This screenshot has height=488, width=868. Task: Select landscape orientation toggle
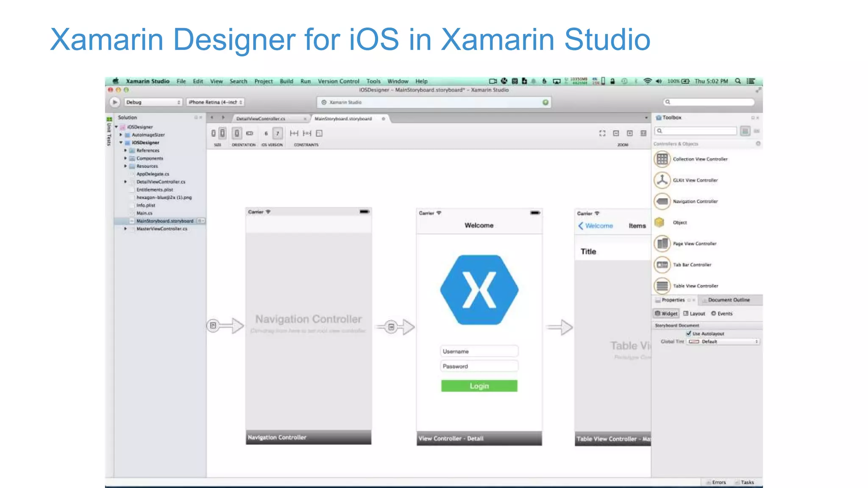pyautogui.click(x=250, y=133)
